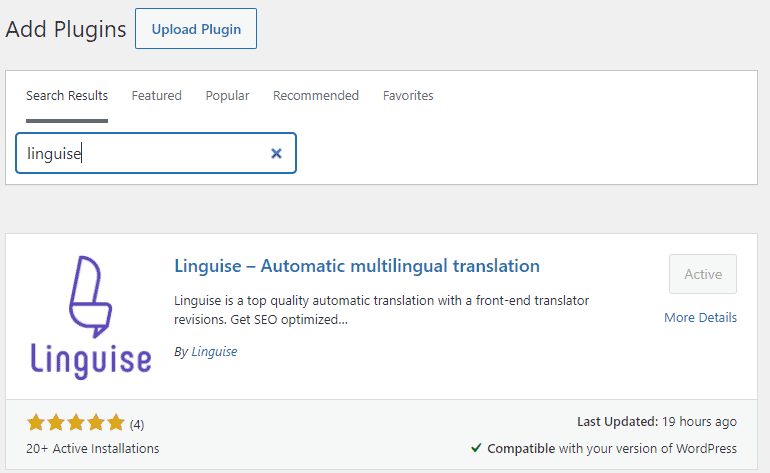
Task: Click the greyed-out Active button
Action: [703, 274]
